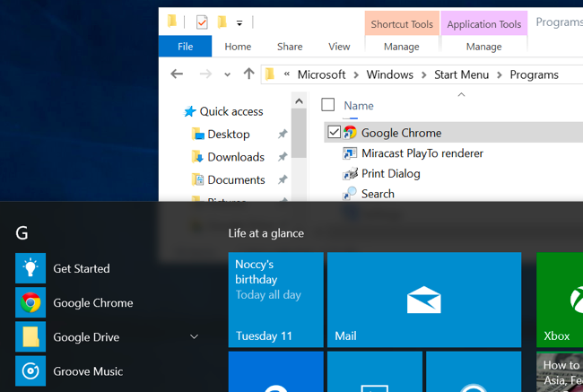This screenshot has height=392, width=583.
Task: Show hidden breadcrumb path with double chevron
Action: click(287, 74)
